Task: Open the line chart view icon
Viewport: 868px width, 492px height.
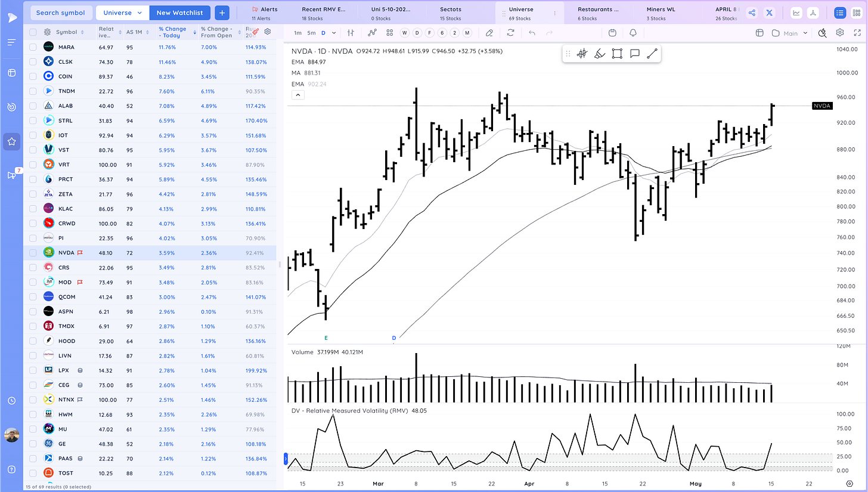Action: (796, 13)
